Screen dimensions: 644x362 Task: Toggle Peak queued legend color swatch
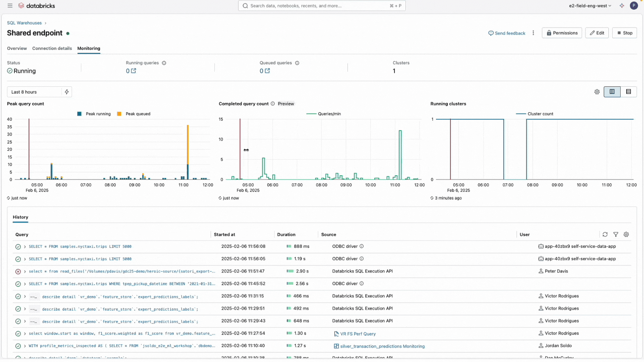coord(119,114)
